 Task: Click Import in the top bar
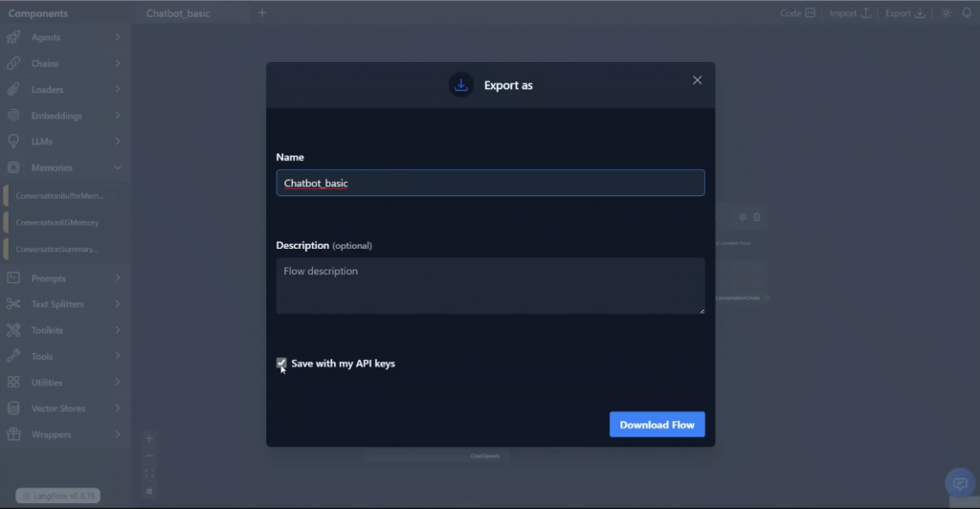(x=850, y=13)
